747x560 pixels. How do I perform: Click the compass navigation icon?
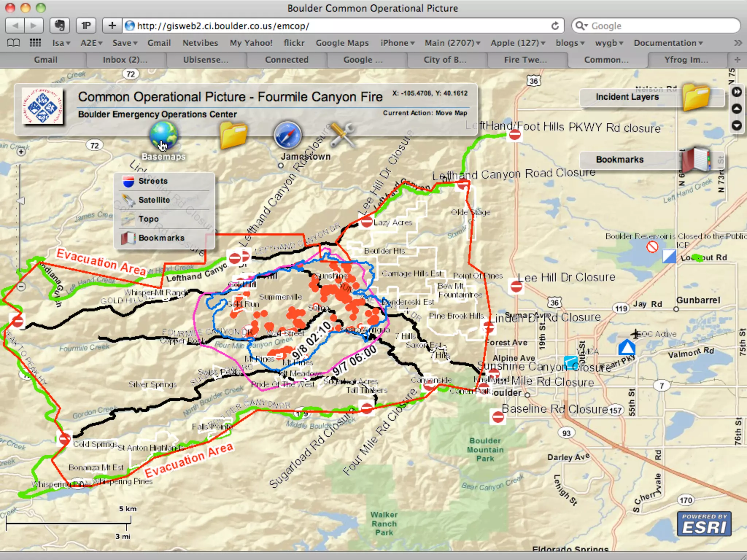288,135
